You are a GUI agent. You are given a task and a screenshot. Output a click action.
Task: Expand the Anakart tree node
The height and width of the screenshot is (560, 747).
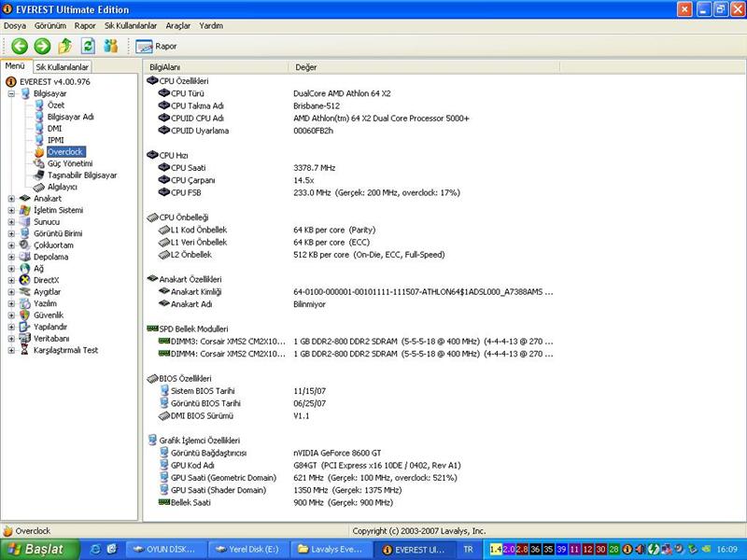tap(11, 199)
